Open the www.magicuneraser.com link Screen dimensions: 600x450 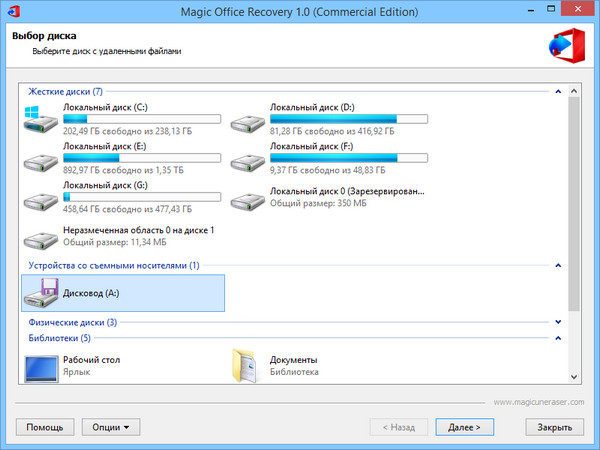pyautogui.click(x=539, y=402)
